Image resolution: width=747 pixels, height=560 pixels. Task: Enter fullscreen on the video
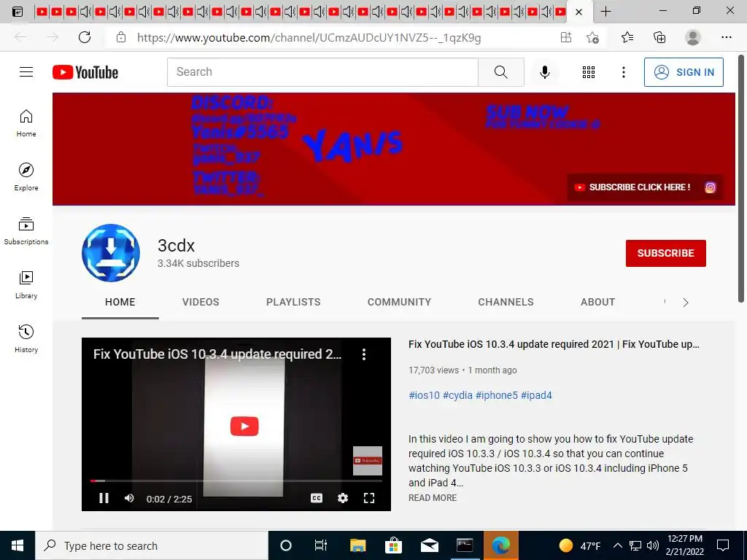[368, 498]
